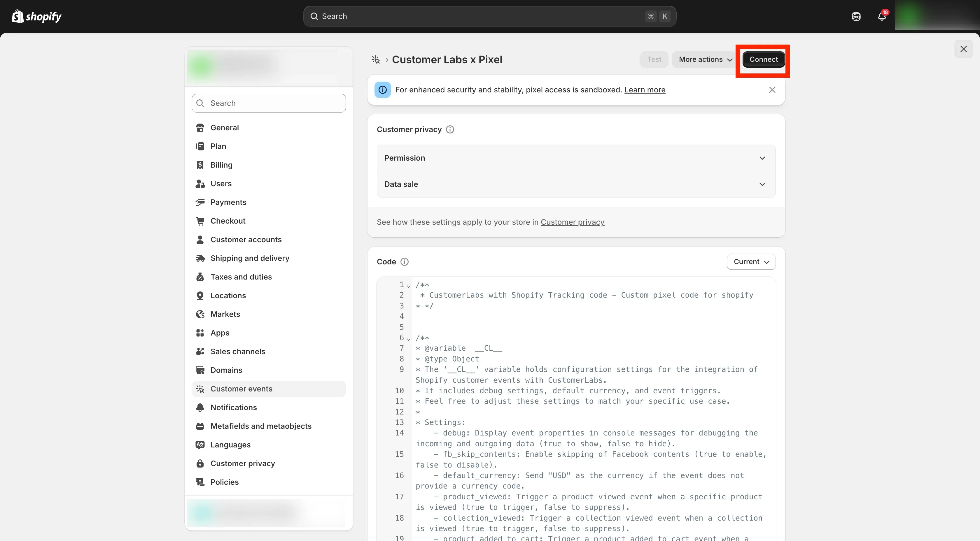This screenshot has height=541, width=980.
Task: Open the Sidekick assistant icon
Action: coord(856,16)
